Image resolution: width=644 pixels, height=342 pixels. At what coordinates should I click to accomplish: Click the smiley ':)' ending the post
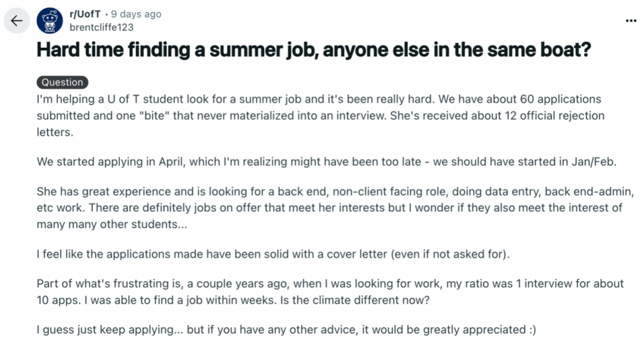coord(532,329)
